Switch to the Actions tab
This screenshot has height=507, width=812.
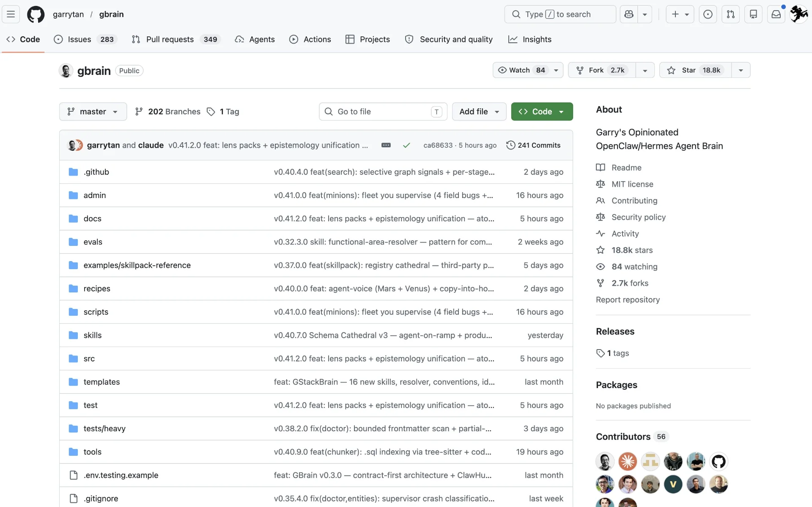(310, 39)
